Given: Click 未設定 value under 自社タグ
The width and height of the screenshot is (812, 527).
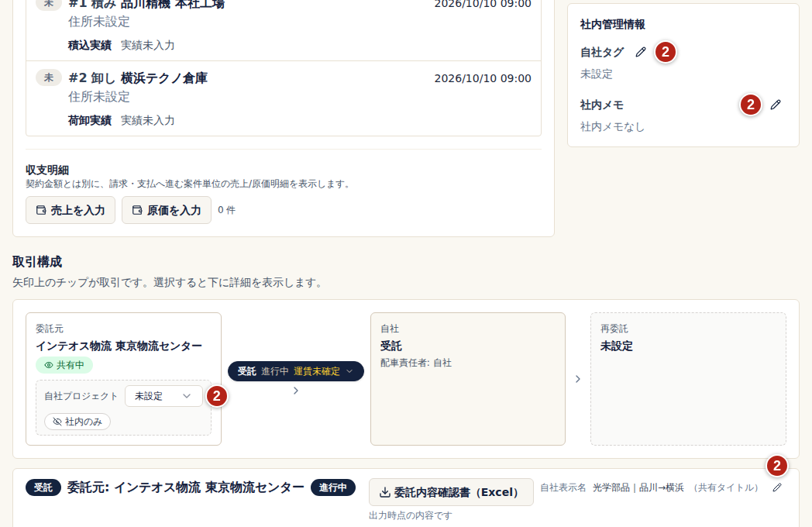Looking at the screenshot, I should tap(596, 74).
